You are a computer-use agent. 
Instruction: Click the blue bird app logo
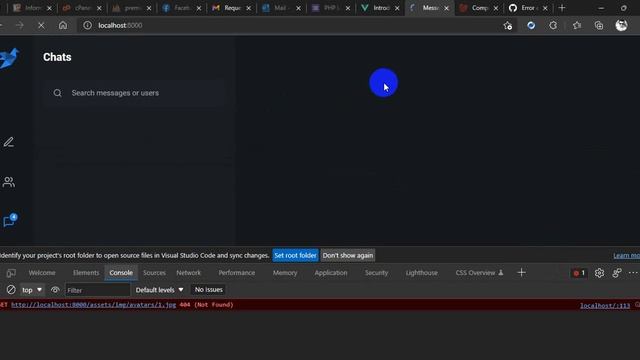[x=9, y=58]
